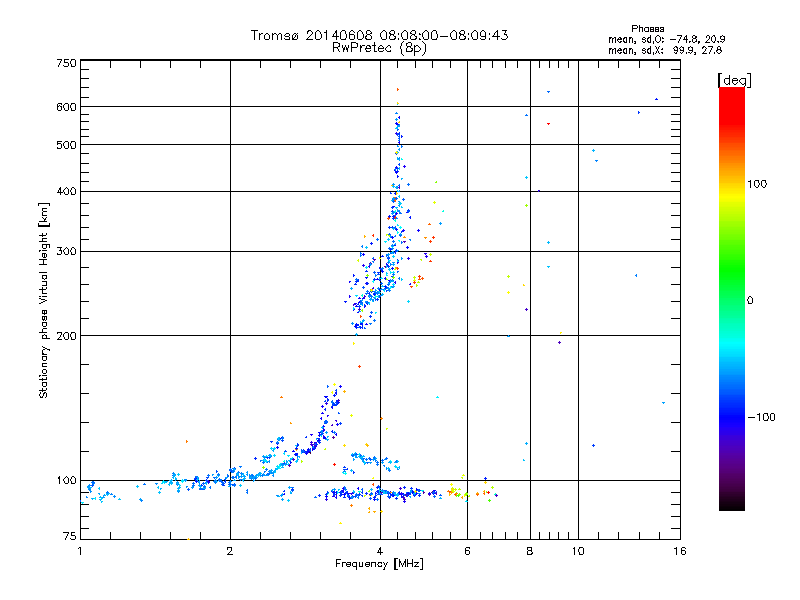The image size is (800, 600).
Task: Click the x-axis tick label '6'
Action: pos(467,551)
